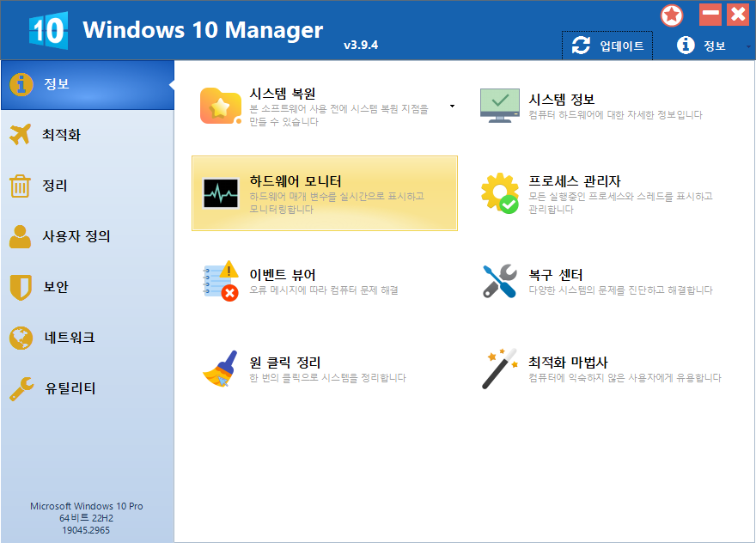Image resolution: width=756 pixels, height=543 pixels.
Task: Click the 시스템 복원 description text
Action: [338, 115]
